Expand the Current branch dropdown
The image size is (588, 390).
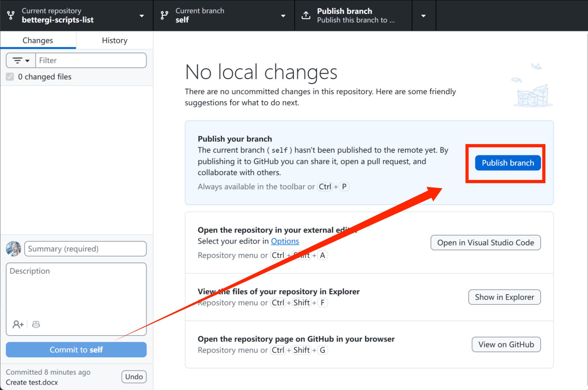tap(283, 16)
